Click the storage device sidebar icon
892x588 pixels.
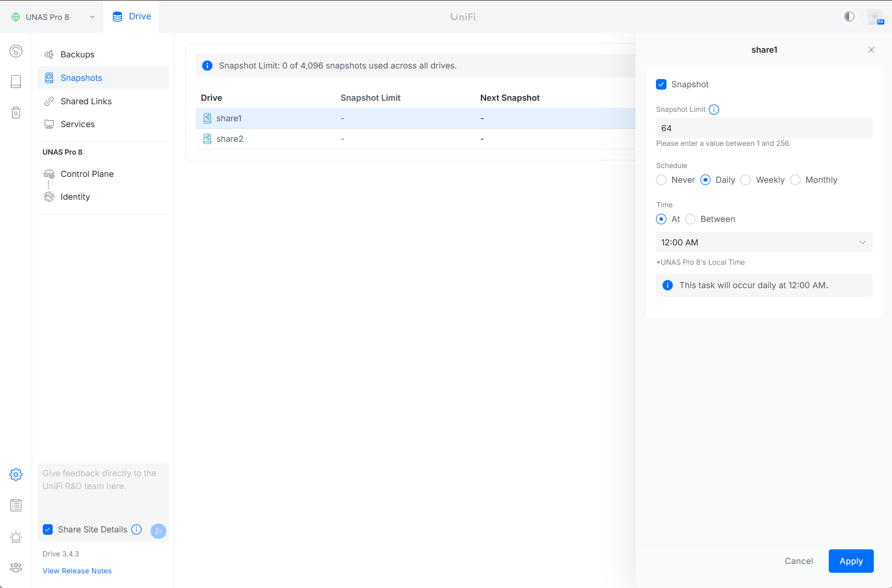coord(16,81)
